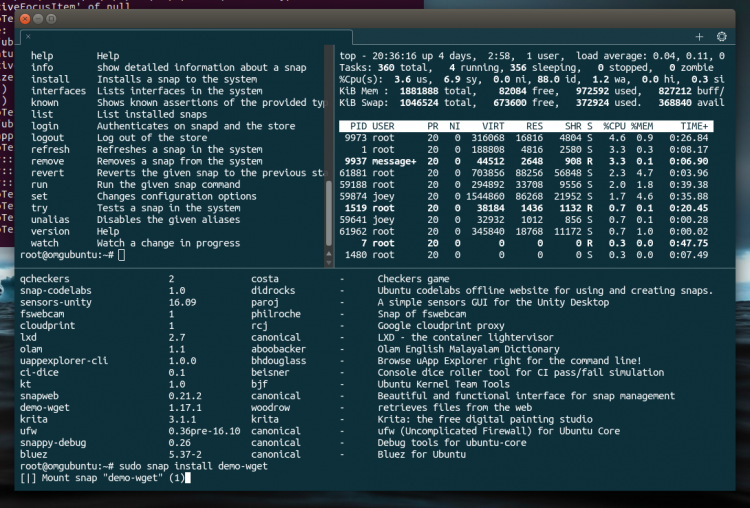Click the USER column header in top

(383, 126)
